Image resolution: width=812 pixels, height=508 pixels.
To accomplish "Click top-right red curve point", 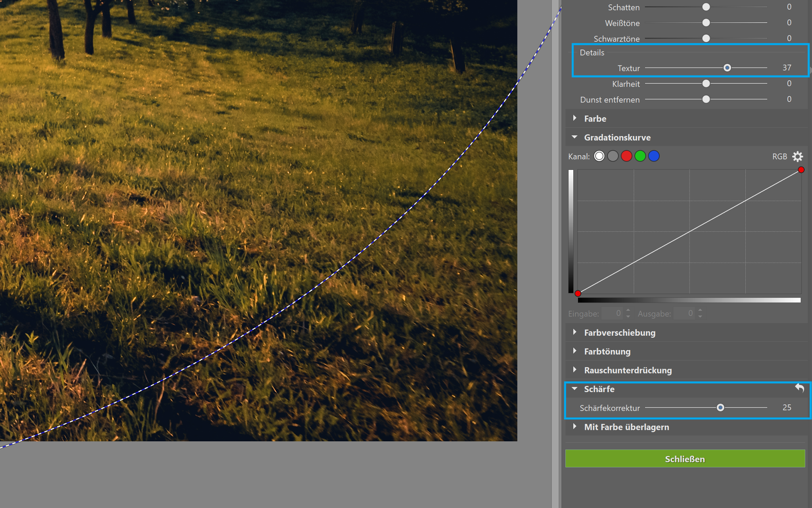I will 801,170.
